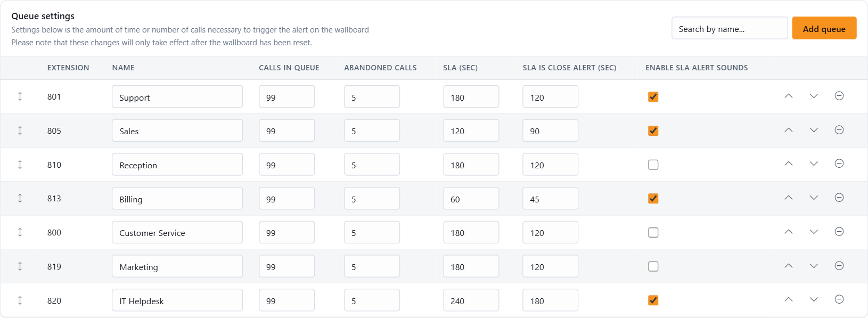Remove the Support queue with minus icon

[839, 96]
